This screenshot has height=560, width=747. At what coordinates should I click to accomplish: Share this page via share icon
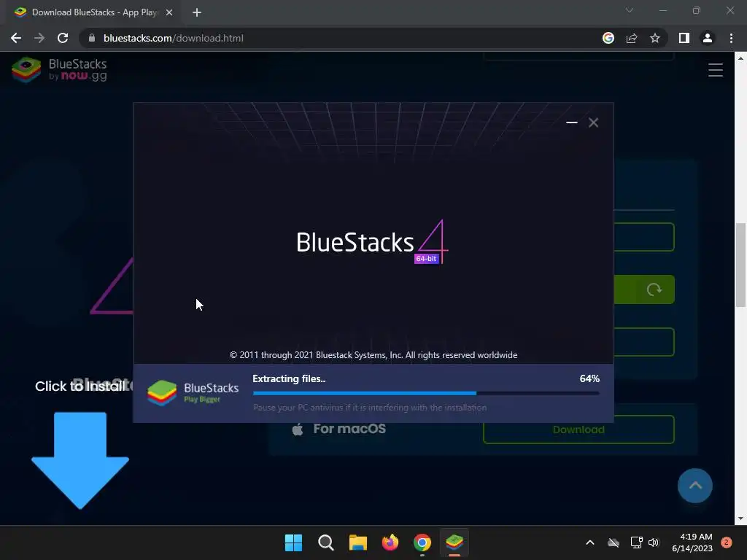[632, 38]
